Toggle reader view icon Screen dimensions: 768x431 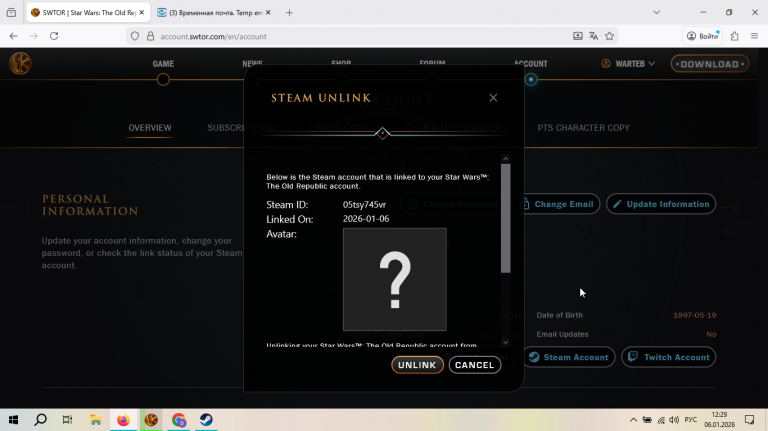pos(578,36)
